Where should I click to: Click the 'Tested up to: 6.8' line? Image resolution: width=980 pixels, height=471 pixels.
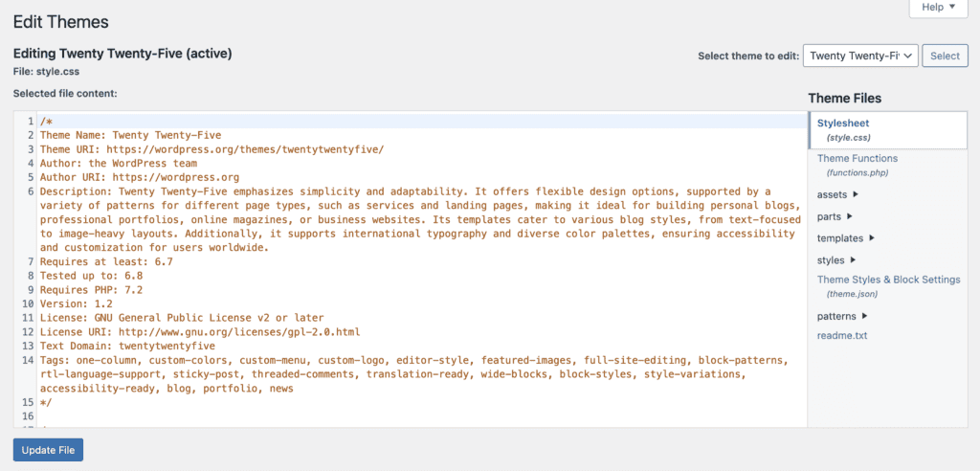click(91, 276)
